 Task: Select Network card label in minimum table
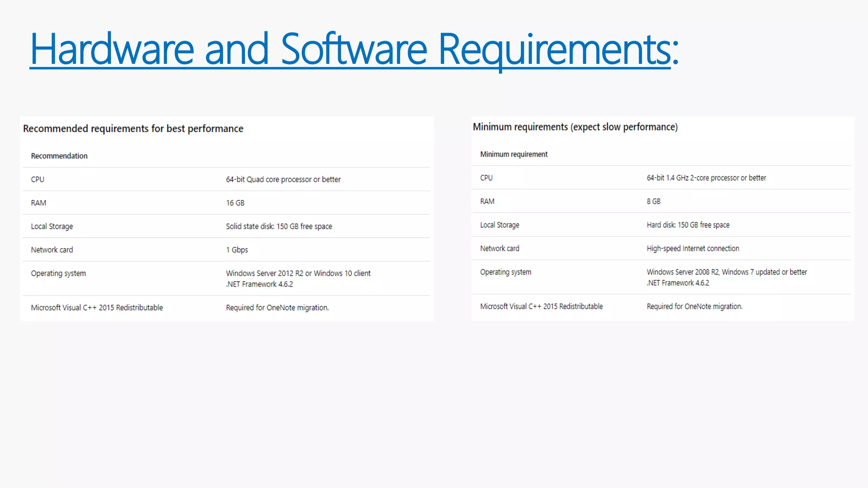pyautogui.click(x=500, y=248)
